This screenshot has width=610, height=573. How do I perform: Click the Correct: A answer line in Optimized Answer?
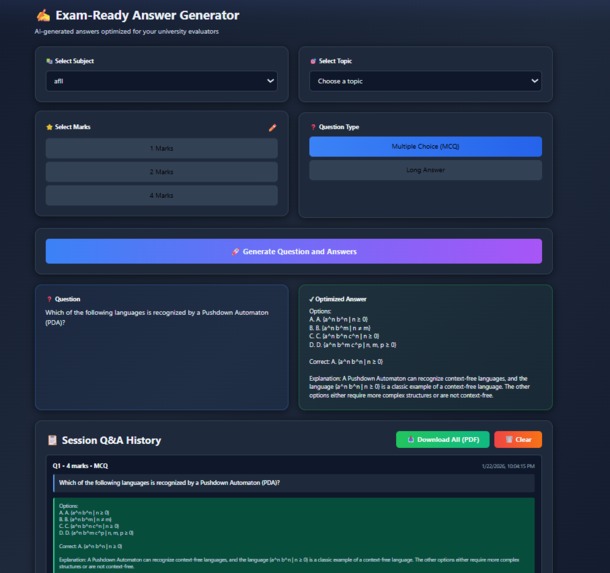[346, 362]
